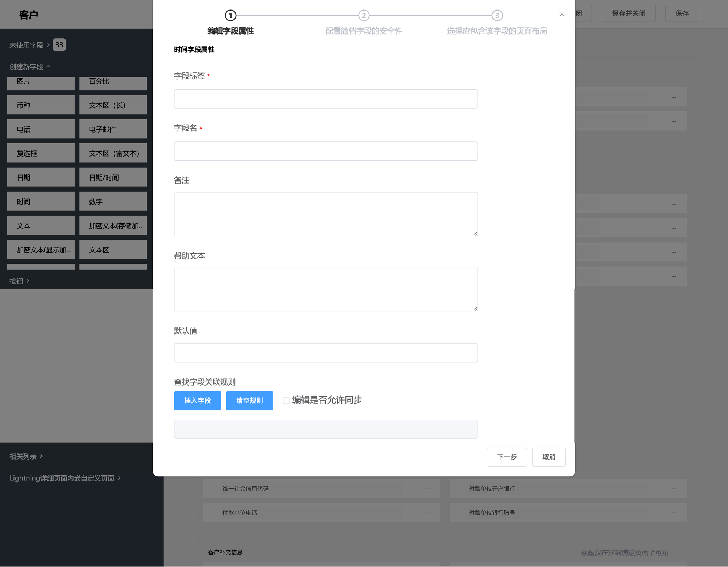Close the field properties dialog
Viewport: 728px width, 567px height.
562,14
